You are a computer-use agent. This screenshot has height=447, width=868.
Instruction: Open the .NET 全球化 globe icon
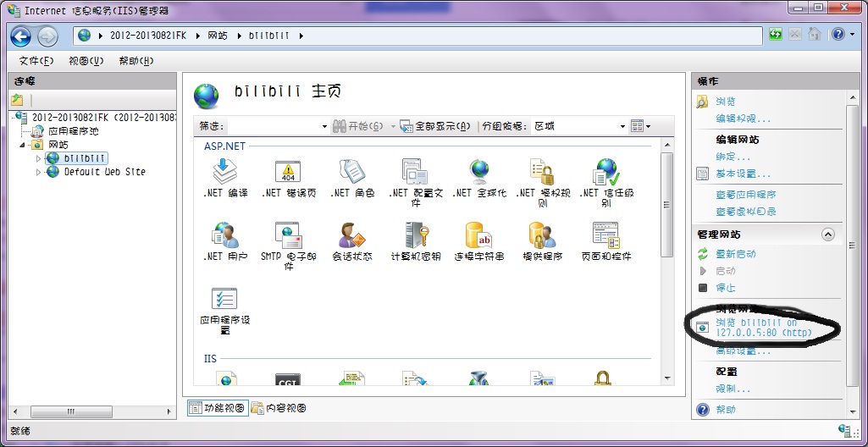[478, 171]
